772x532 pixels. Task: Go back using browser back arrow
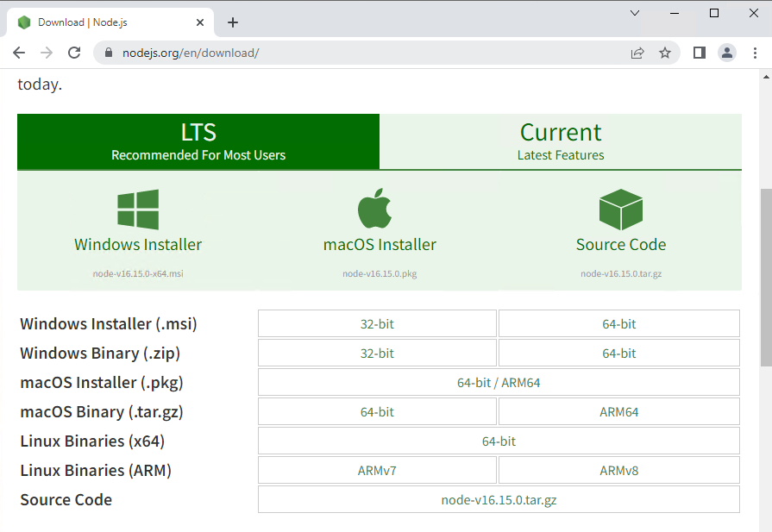19,53
